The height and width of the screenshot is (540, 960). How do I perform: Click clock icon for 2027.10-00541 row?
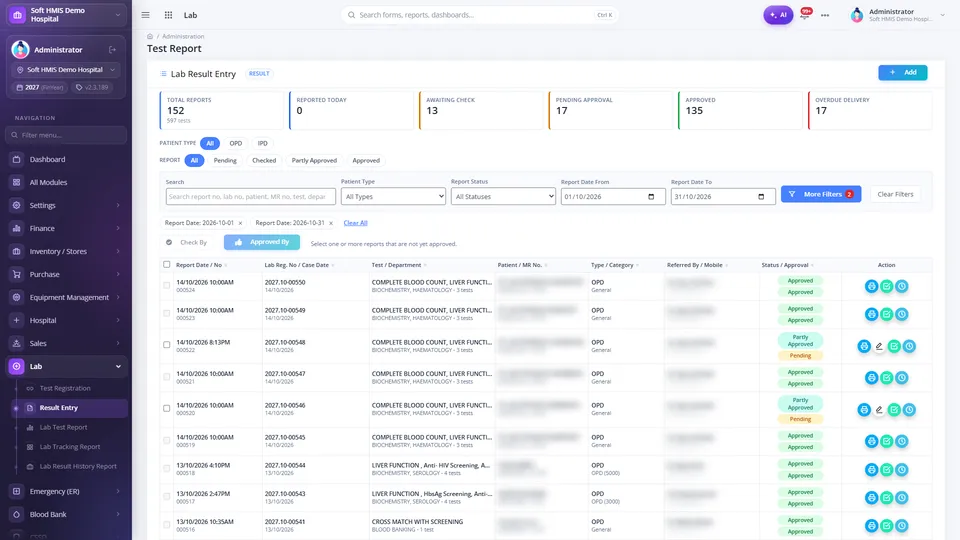click(902, 525)
